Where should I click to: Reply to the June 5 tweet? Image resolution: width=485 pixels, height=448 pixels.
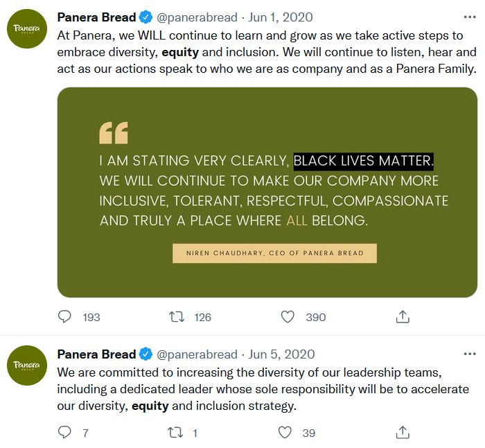65,433
